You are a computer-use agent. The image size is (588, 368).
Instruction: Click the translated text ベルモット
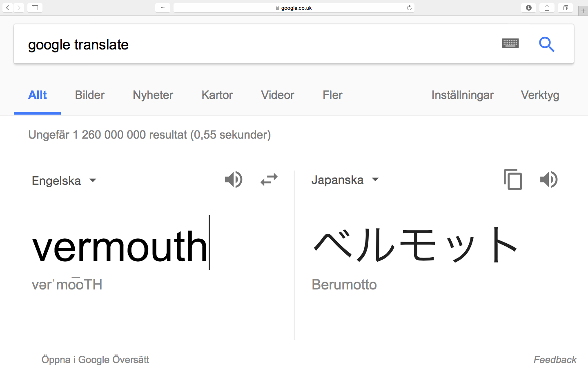pyautogui.click(x=416, y=245)
